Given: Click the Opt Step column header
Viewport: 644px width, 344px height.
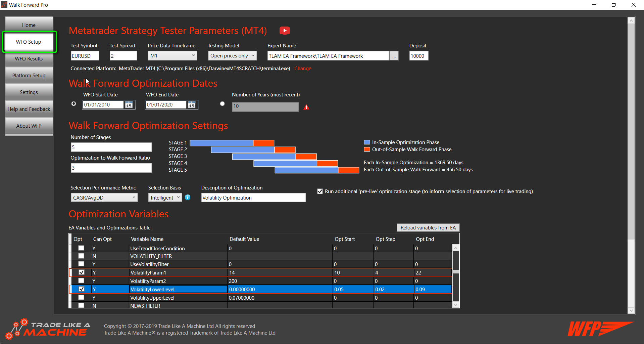Looking at the screenshot, I should (x=385, y=239).
